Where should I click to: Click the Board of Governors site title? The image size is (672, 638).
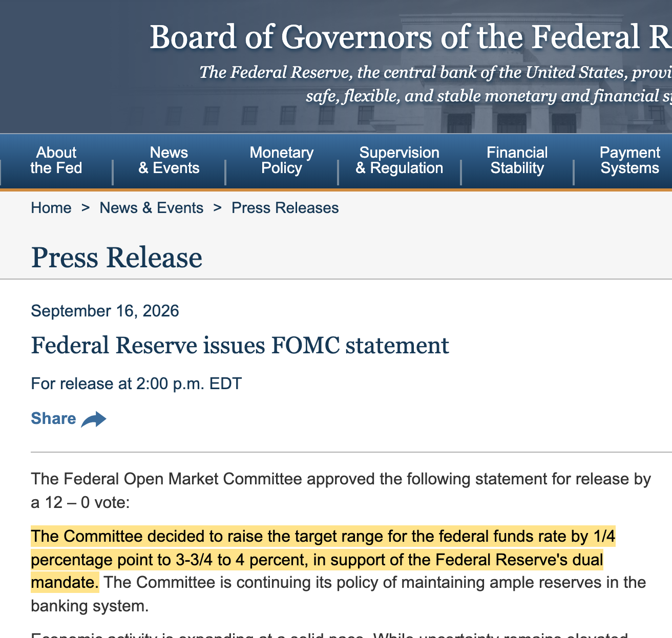411,37
